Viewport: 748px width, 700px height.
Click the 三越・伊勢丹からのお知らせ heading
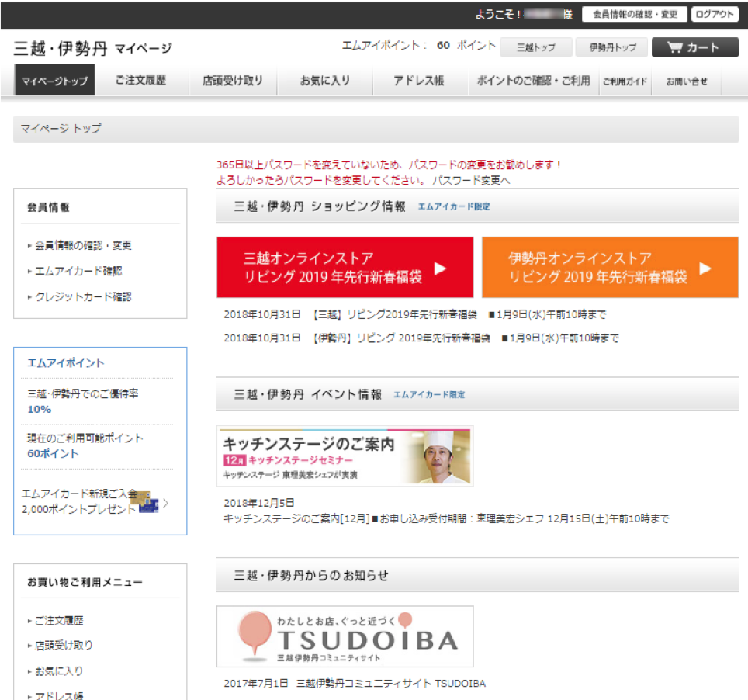pos(311,576)
